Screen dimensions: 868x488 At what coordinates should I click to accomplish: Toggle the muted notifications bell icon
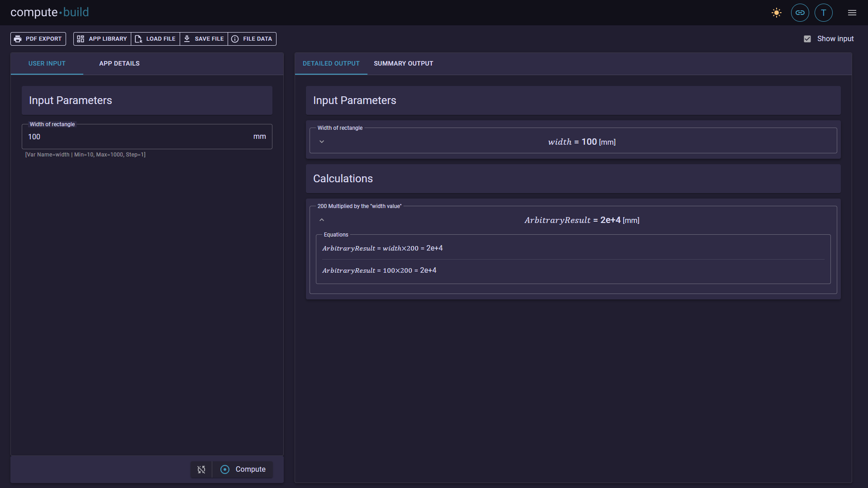pos(200,469)
